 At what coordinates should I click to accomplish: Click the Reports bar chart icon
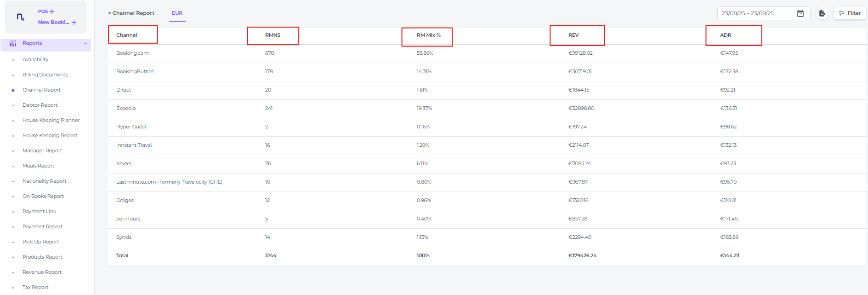[13, 43]
